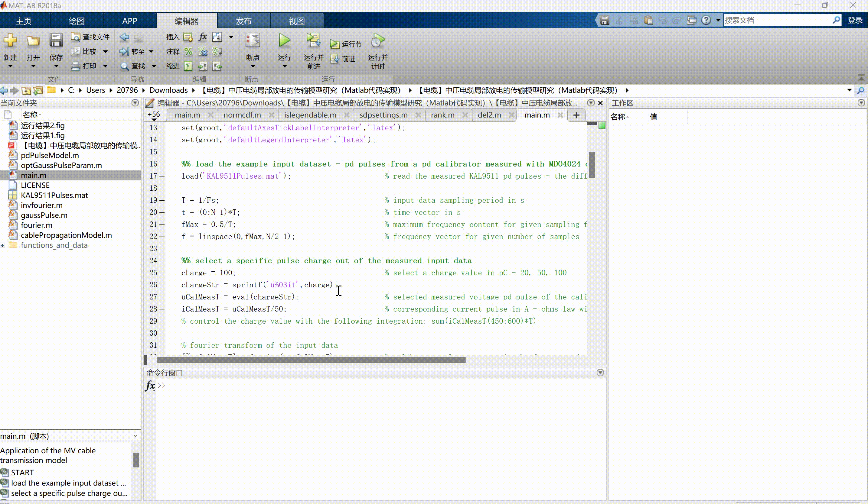The width and height of the screenshot is (868, 504).
Task: Click the insert section icon beside 插入
Action: tap(188, 37)
